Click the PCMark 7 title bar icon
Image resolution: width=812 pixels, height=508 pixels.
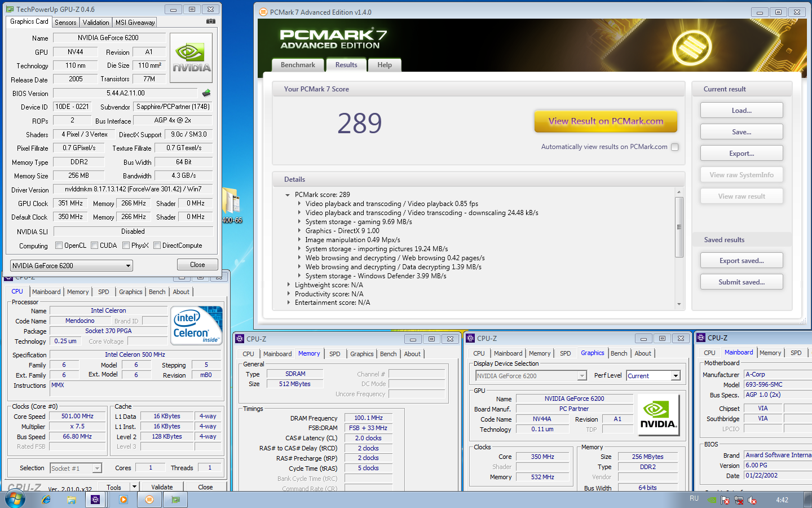pyautogui.click(x=263, y=12)
